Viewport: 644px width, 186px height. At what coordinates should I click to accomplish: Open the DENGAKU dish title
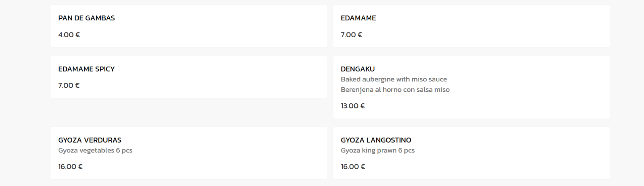[x=358, y=69]
